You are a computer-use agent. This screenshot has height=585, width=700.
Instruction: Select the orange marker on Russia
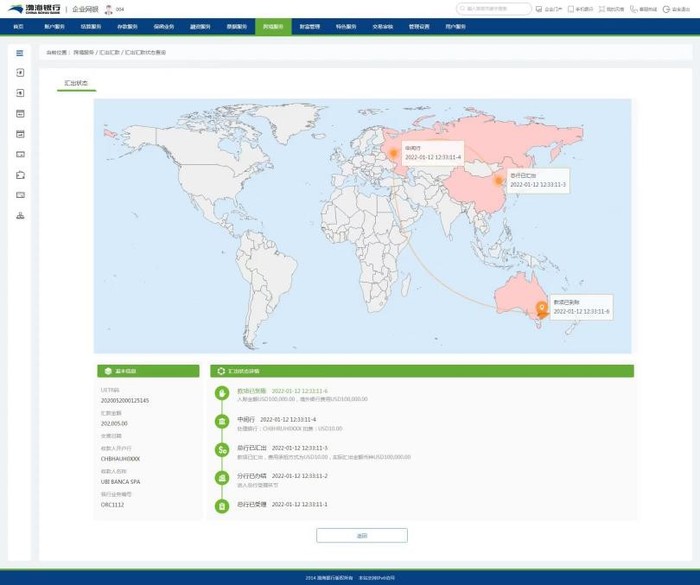pyautogui.click(x=393, y=154)
